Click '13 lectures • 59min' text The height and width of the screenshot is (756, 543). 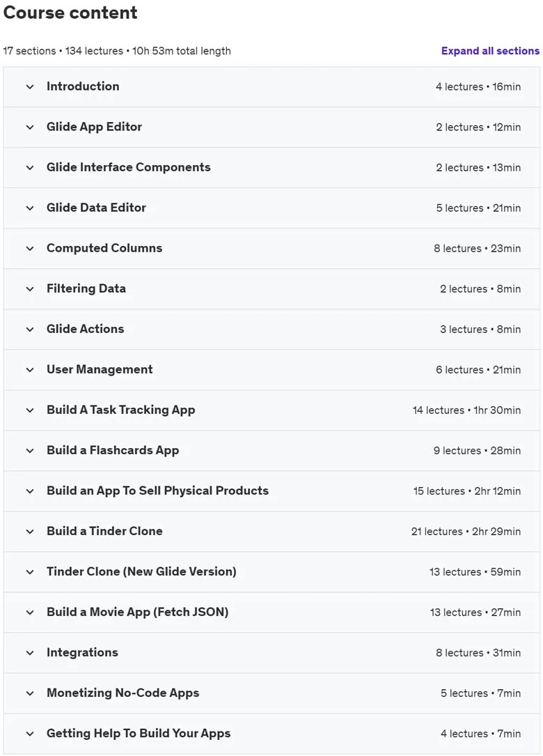[x=475, y=572]
